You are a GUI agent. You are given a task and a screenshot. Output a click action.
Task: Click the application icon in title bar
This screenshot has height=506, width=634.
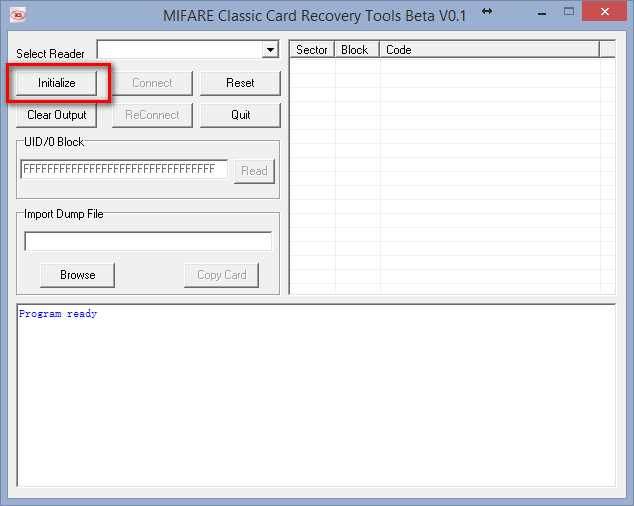coord(18,15)
